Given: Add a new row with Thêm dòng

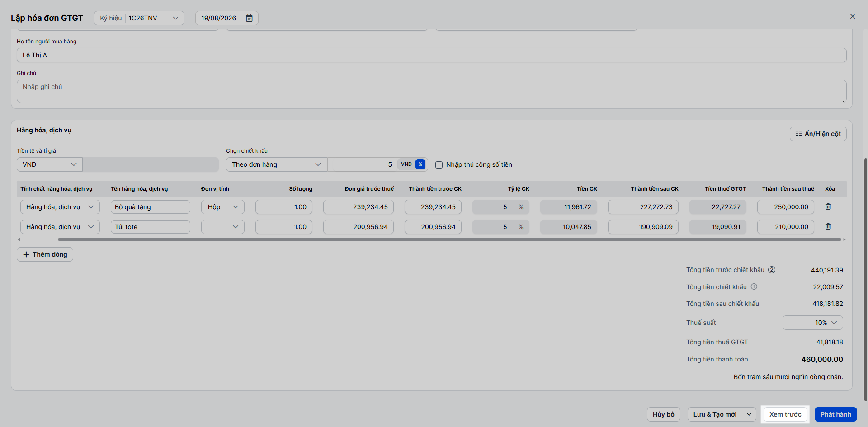Looking at the screenshot, I should coord(45,254).
